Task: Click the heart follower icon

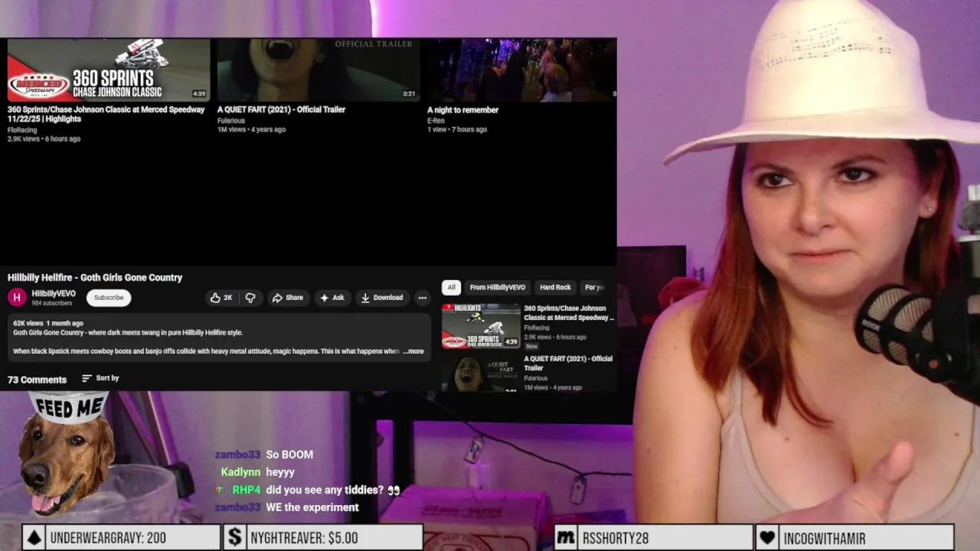Action: coord(767,537)
